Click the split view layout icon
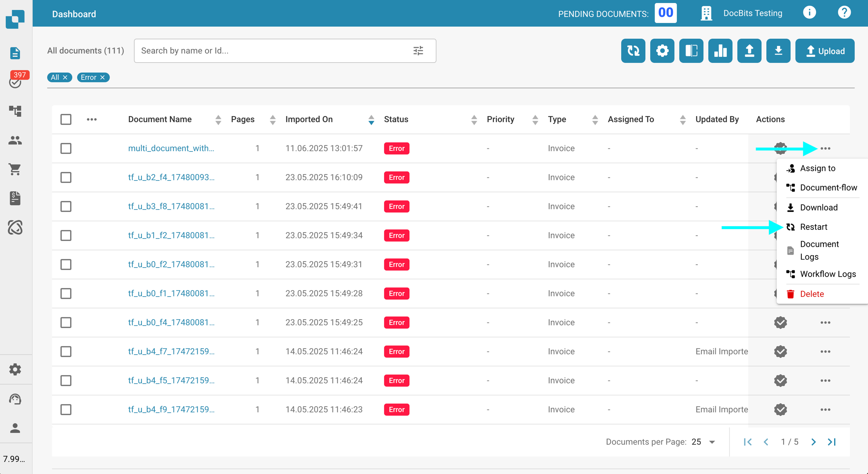This screenshot has height=474, width=868. [691, 51]
